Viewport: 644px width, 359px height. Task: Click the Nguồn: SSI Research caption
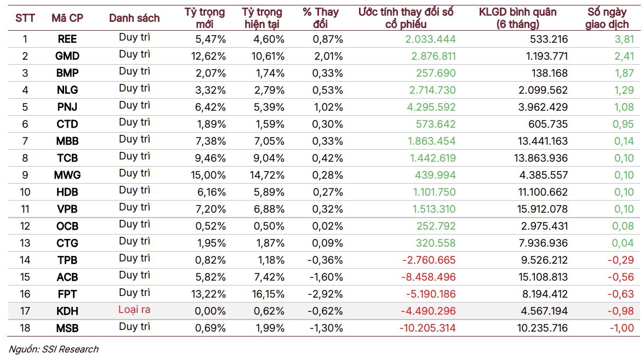(x=53, y=349)
